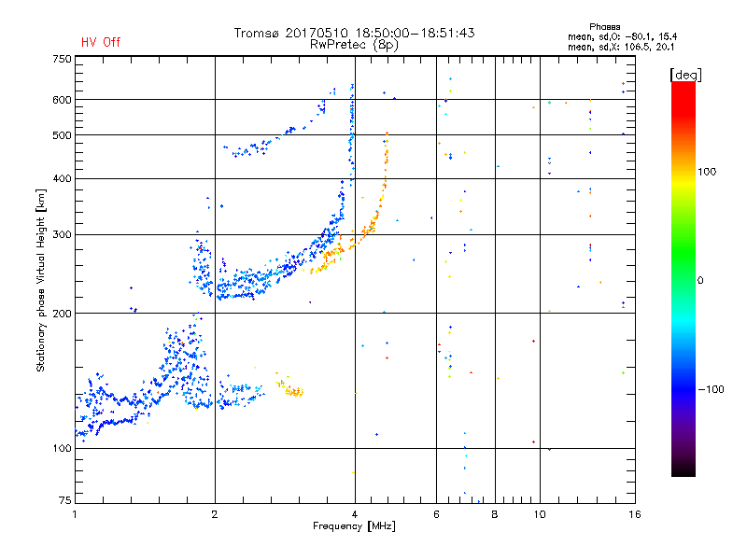Click the "-100" label on the colorbar

coord(711,389)
